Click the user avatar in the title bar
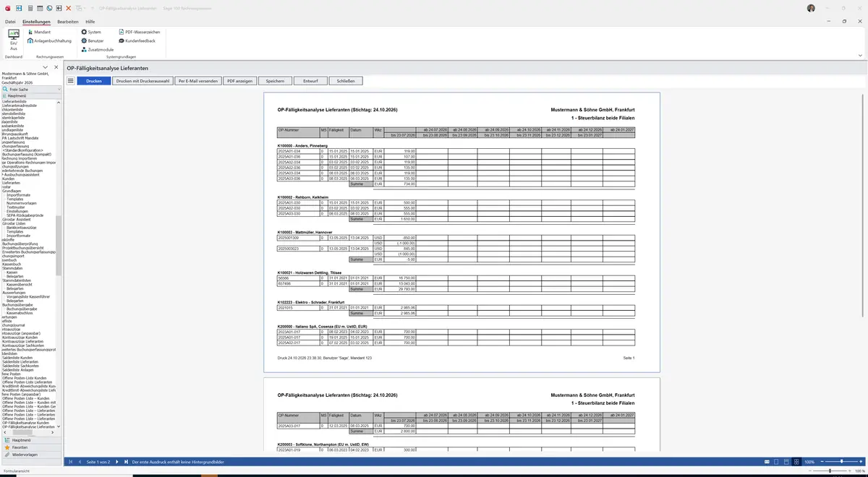Image resolution: width=868 pixels, height=477 pixels. pyautogui.click(x=811, y=7)
